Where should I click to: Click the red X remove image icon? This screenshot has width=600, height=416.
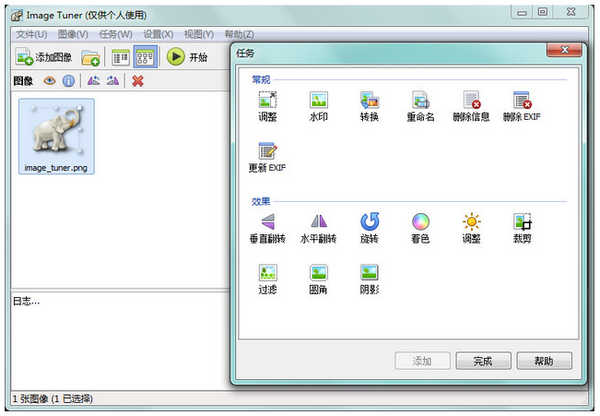137,81
